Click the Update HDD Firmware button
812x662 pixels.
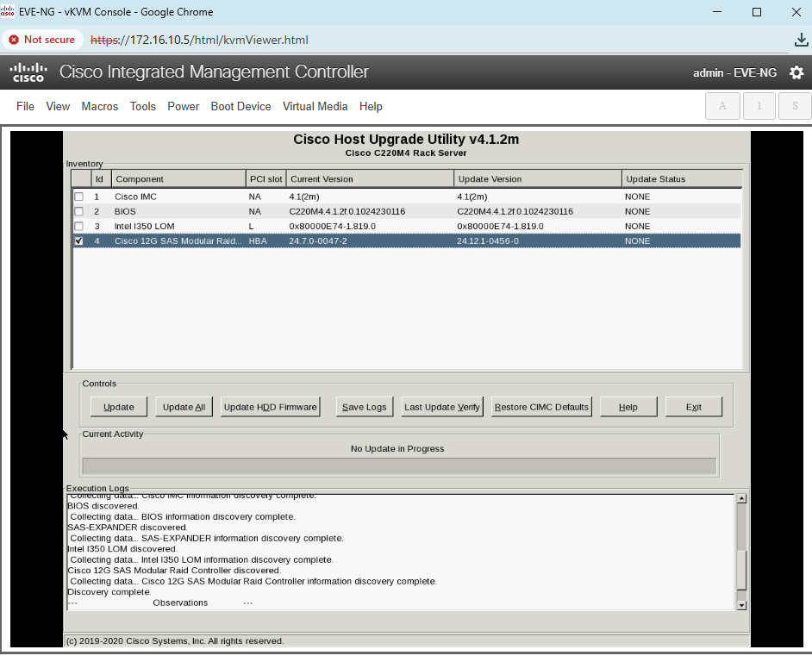[271, 407]
